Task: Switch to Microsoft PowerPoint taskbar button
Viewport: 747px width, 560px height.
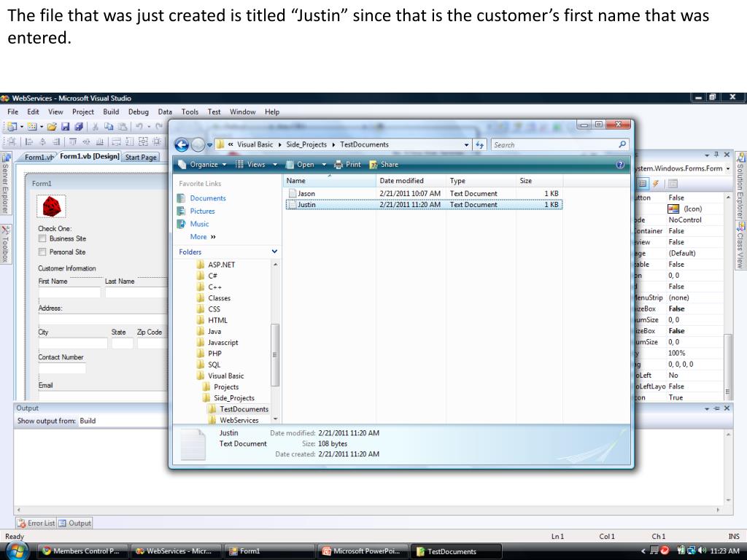Action: pos(362,551)
